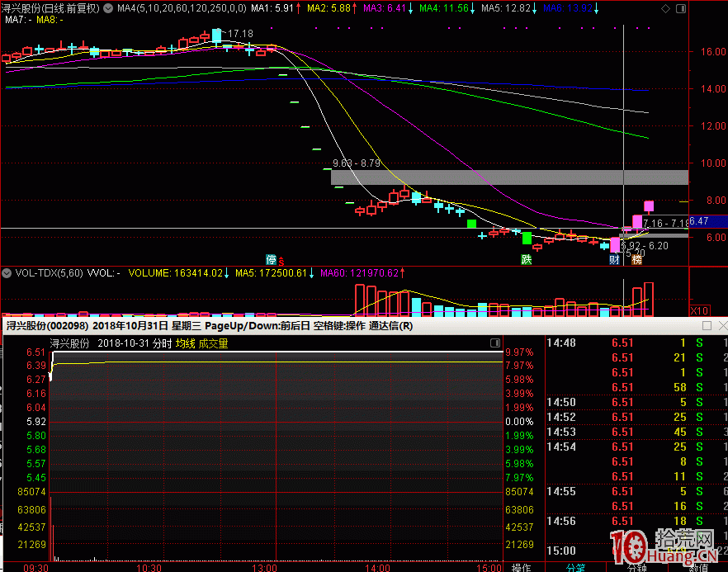Viewport: 728px width, 572px height.
Task: Click the 榜 ranking marker on the chart
Action: point(636,259)
